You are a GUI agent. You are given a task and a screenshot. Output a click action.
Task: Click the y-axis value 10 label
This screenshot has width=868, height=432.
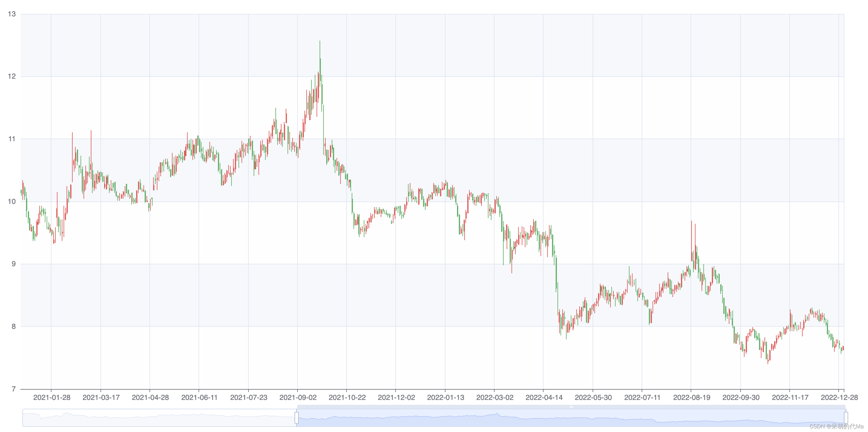[x=12, y=201]
